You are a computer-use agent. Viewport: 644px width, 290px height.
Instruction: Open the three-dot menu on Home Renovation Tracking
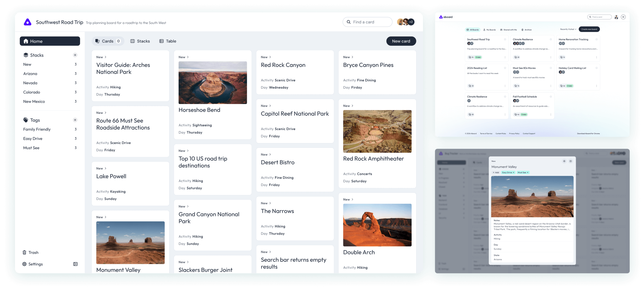[596, 57]
